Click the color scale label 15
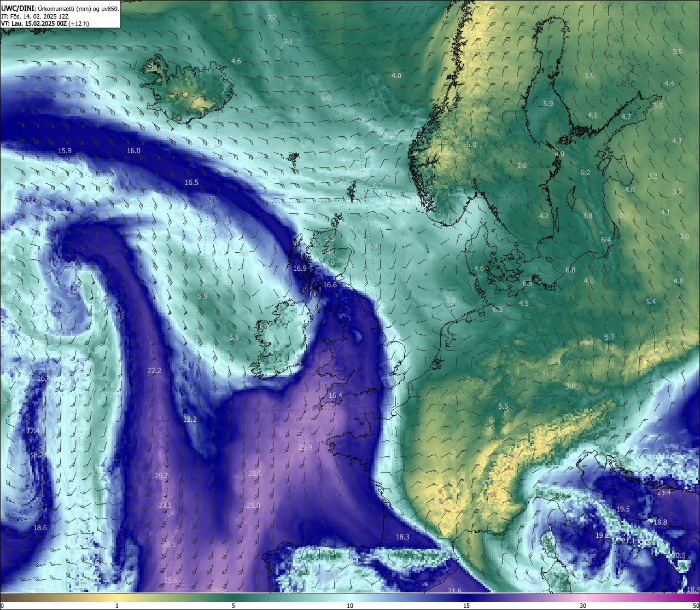700x610 pixels. 466,606
